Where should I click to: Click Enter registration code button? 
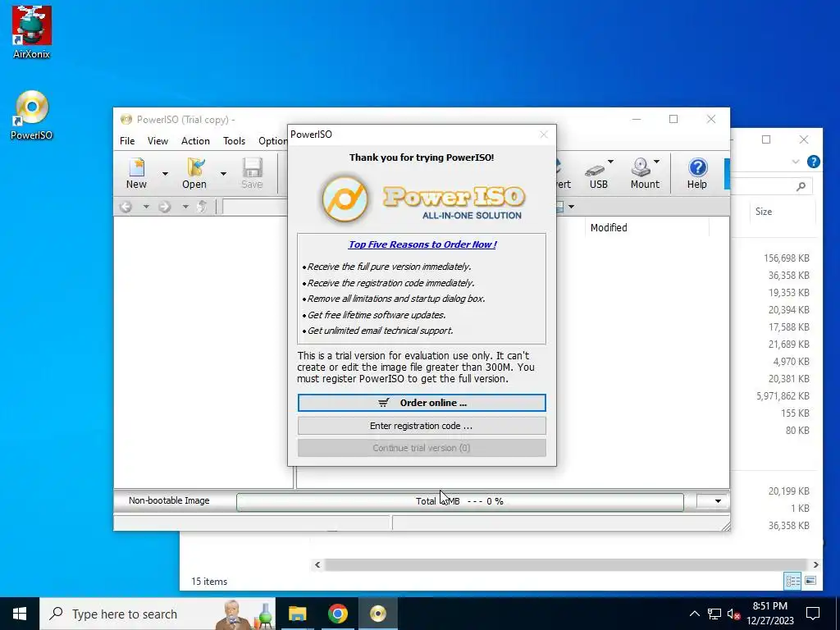coord(422,426)
